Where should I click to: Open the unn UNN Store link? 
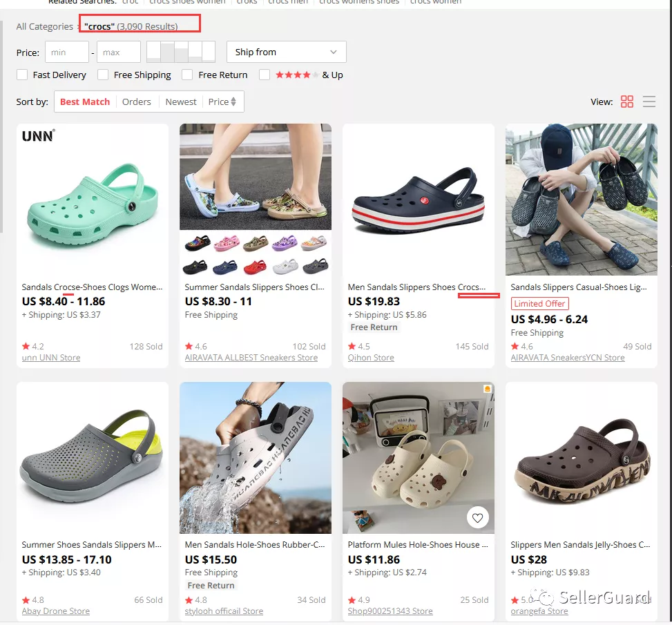pos(51,358)
